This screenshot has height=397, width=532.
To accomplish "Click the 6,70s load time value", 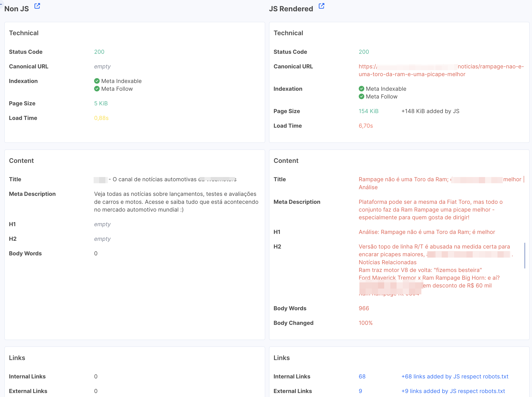I will pos(366,126).
